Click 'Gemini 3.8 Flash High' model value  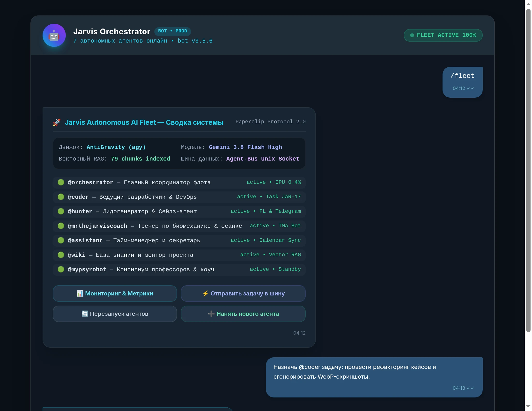(245, 147)
